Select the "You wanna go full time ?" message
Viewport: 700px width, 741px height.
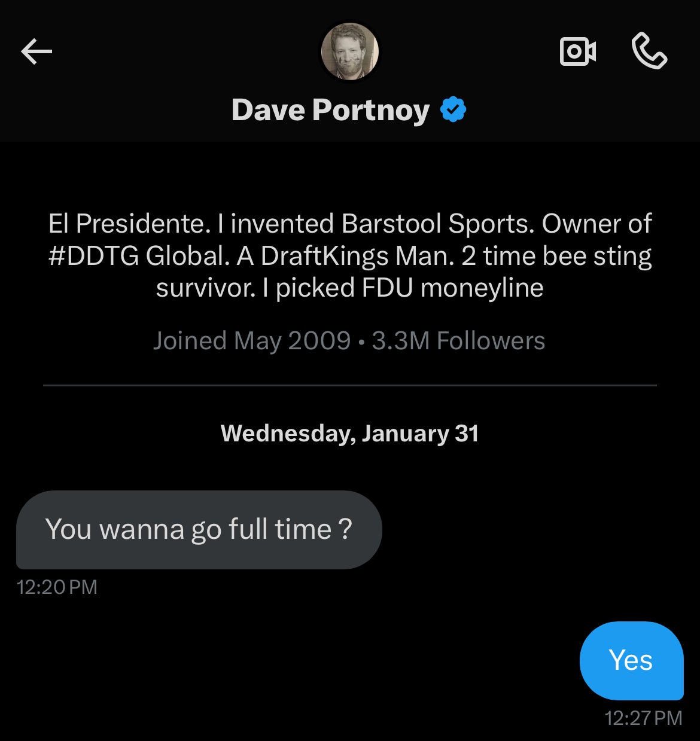tap(199, 529)
